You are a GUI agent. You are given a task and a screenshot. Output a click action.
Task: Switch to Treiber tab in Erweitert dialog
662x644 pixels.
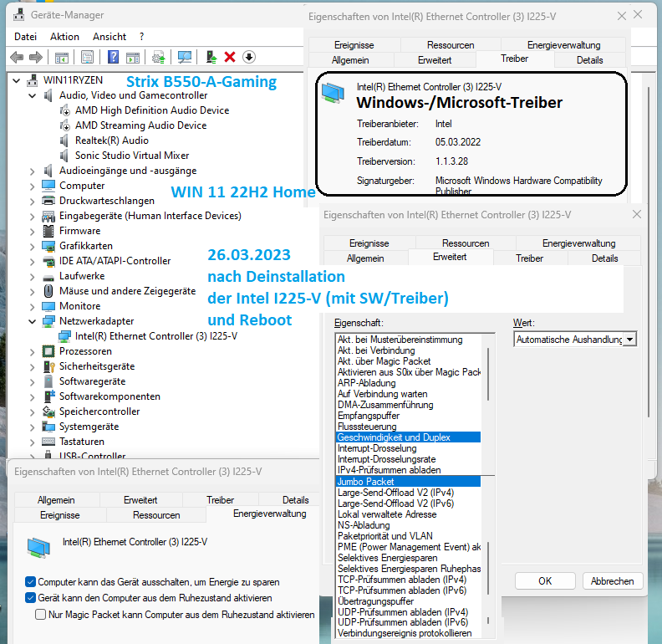pos(529,258)
